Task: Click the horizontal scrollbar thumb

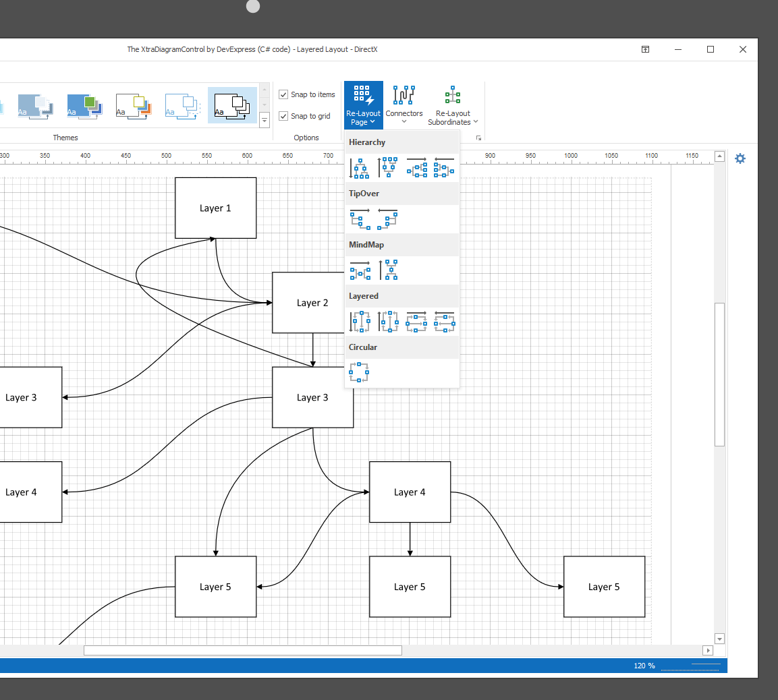Action: click(x=243, y=650)
